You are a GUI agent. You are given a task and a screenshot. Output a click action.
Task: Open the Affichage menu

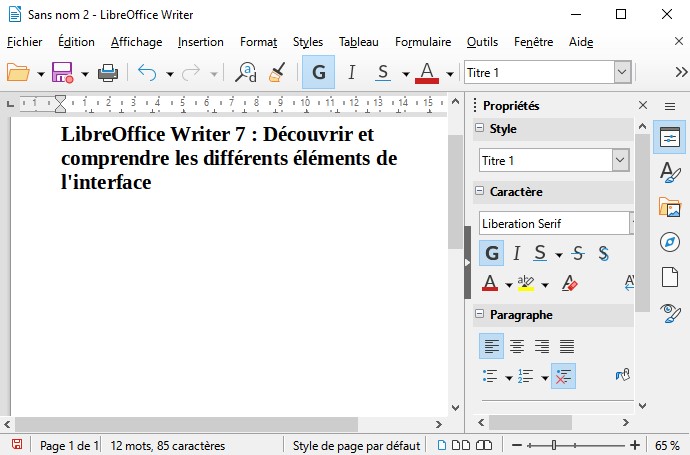pyautogui.click(x=136, y=42)
